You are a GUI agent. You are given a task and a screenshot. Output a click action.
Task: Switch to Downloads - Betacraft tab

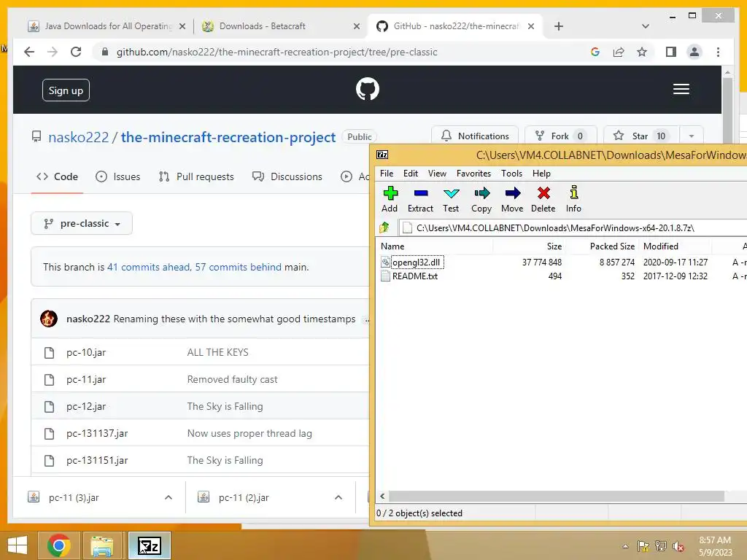[280, 26]
